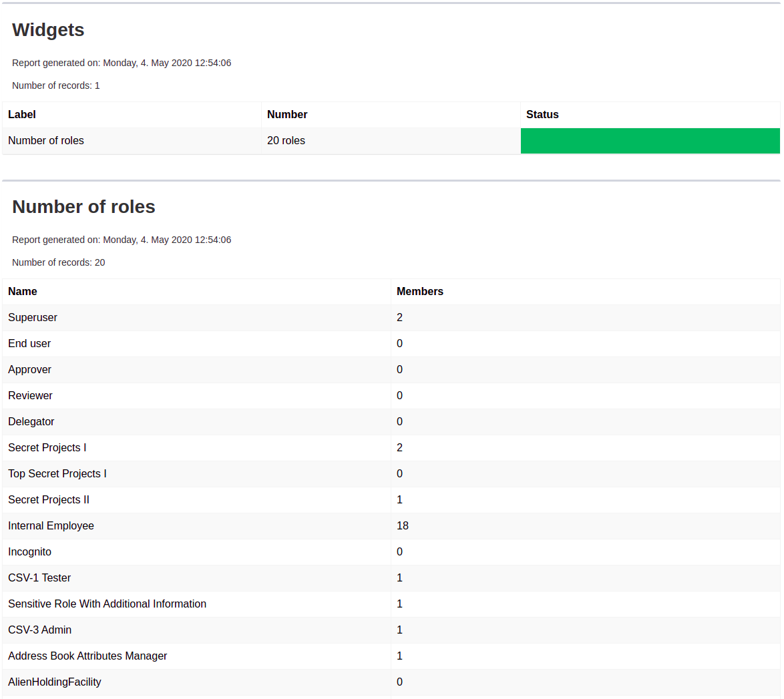Click the Label column header
The width and height of the screenshot is (784, 699).
[22, 115]
